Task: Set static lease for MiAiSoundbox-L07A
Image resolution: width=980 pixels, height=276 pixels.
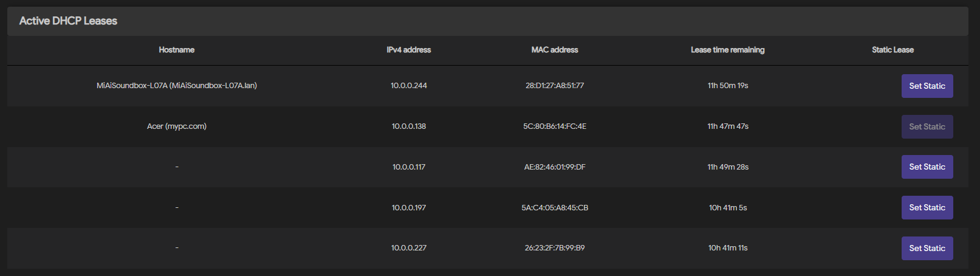Action: click(927, 86)
